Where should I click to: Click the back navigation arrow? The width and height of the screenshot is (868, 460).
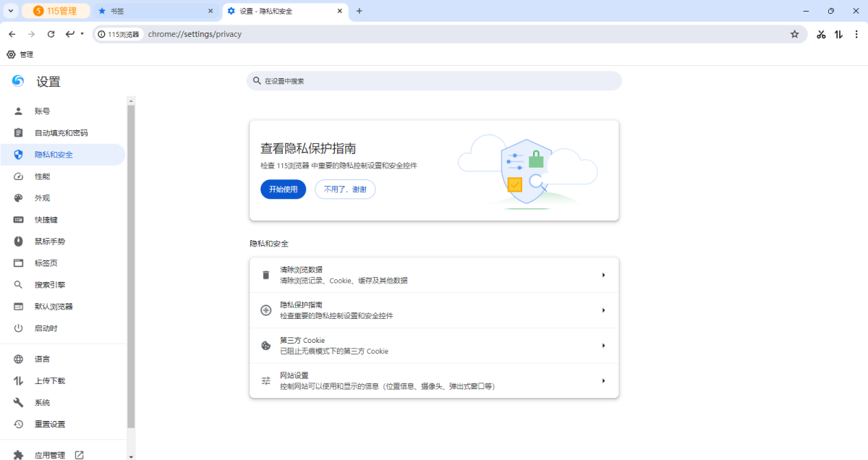(x=12, y=34)
